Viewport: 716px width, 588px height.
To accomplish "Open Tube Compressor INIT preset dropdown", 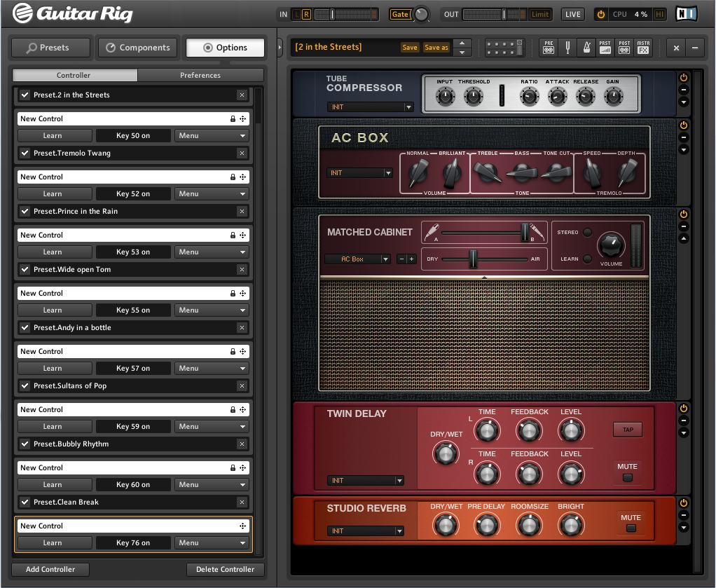I will 371,107.
